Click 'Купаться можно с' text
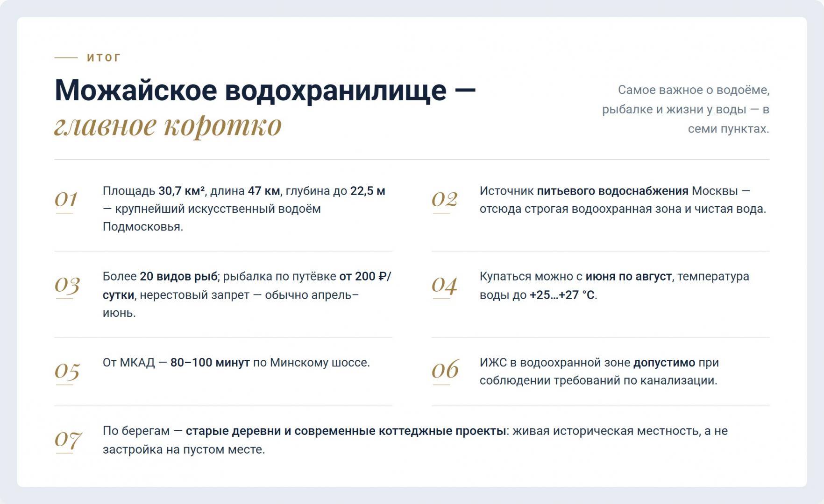The image size is (824, 504). coord(531,276)
